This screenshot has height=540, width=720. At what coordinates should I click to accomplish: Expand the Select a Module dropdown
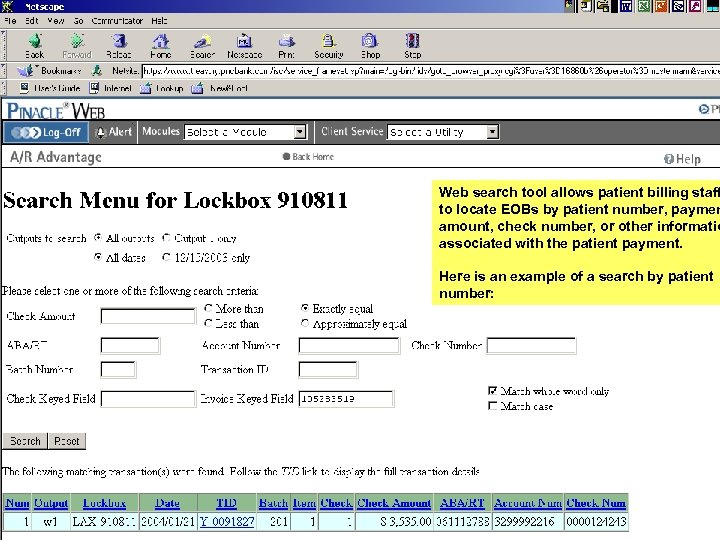pos(300,132)
